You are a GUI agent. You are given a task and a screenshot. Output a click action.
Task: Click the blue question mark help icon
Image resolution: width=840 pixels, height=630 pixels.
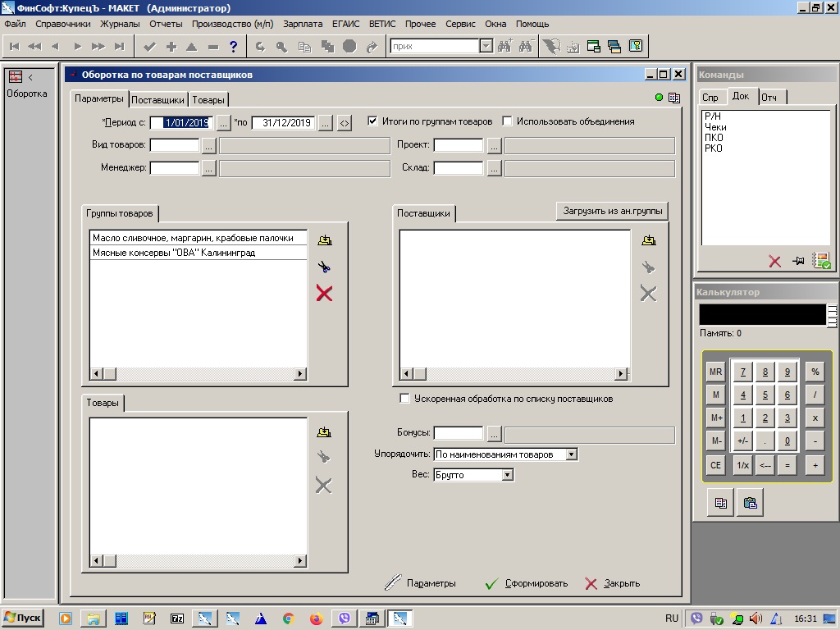234,47
